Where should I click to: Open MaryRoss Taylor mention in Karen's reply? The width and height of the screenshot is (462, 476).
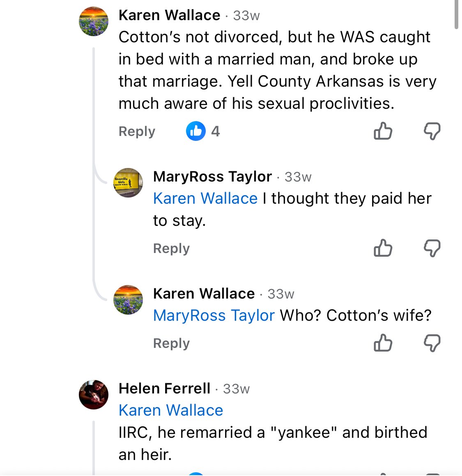coord(214,316)
